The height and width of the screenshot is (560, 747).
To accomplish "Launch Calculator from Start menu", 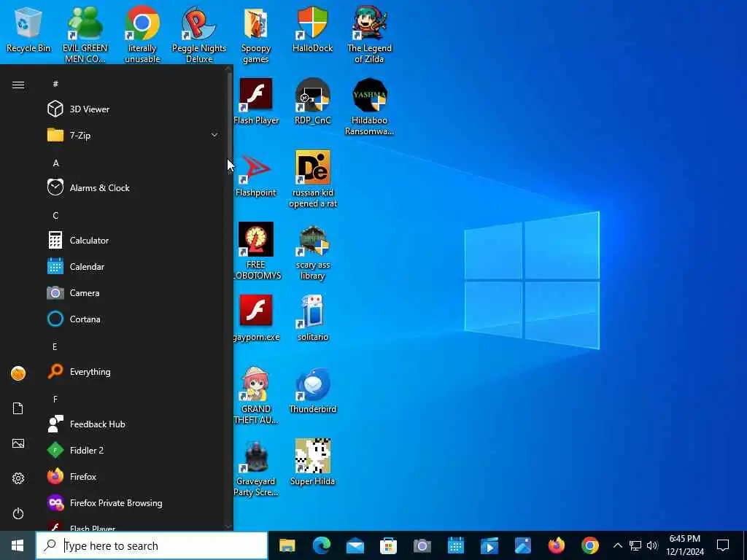I will click(133, 241).
